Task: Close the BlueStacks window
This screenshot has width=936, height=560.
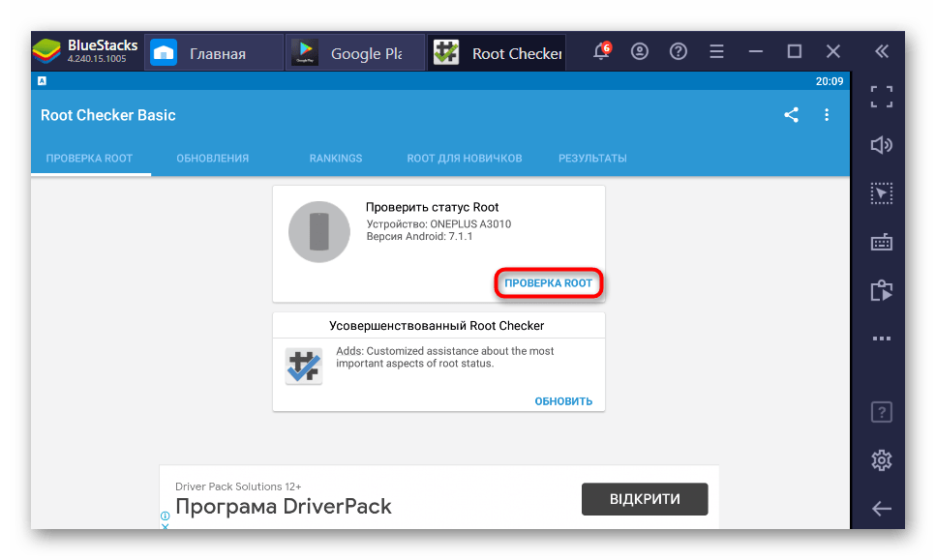Action: pyautogui.click(x=833, y=51)
